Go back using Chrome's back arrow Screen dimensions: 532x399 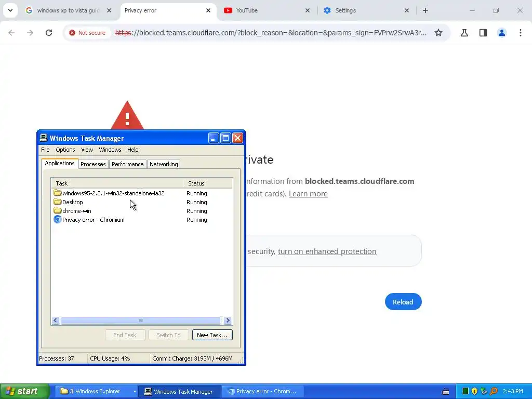(x=11, y=33)
